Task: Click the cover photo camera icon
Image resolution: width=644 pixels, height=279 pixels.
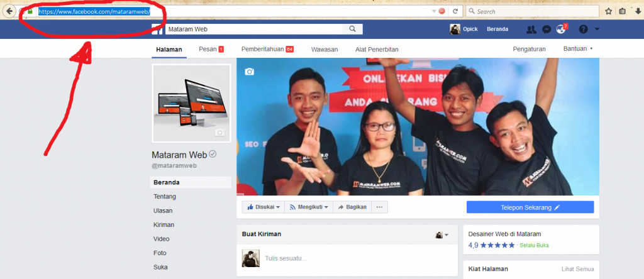Action: [249, 72]
